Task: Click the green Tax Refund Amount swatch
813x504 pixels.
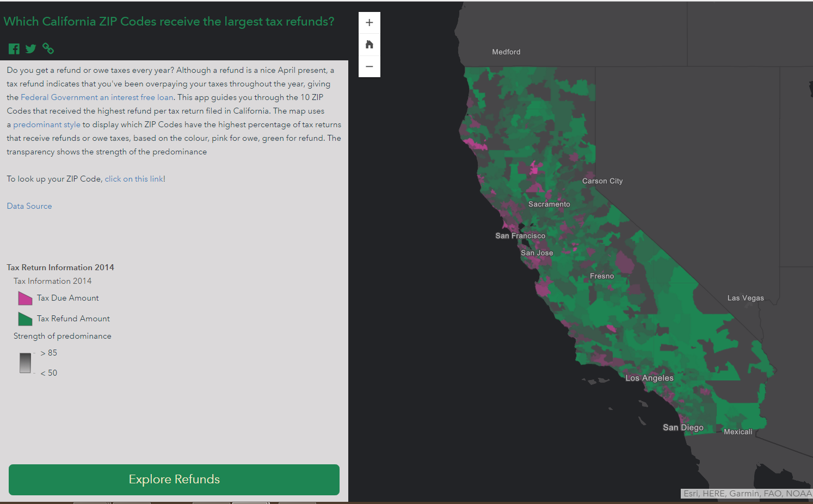Action: point(25,319)
